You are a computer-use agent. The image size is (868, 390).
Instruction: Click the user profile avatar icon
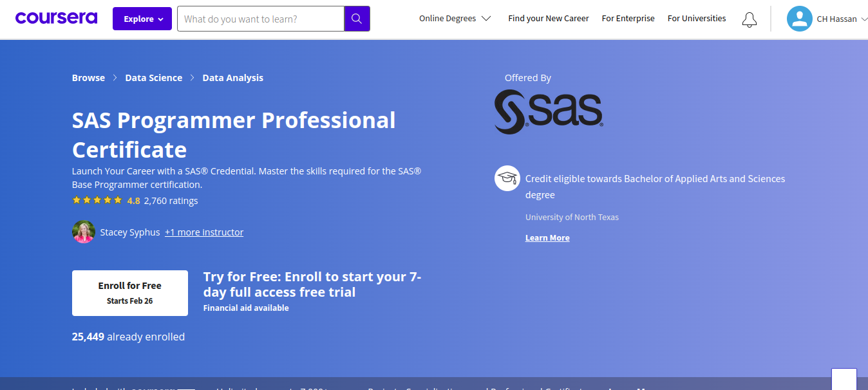click(x=799, y=19)
